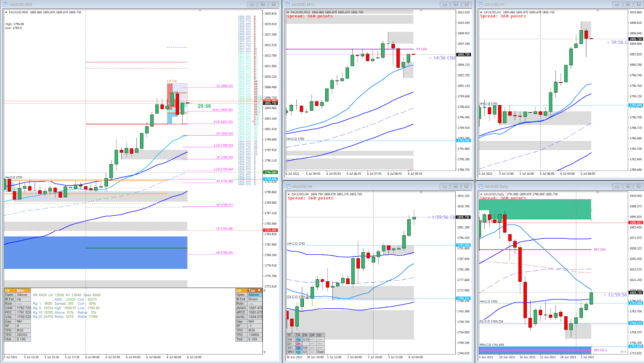
Task: Expand the triangle before XAUUSD,M30 chart label
Action: pyautogui.click(x=6, y=12)
